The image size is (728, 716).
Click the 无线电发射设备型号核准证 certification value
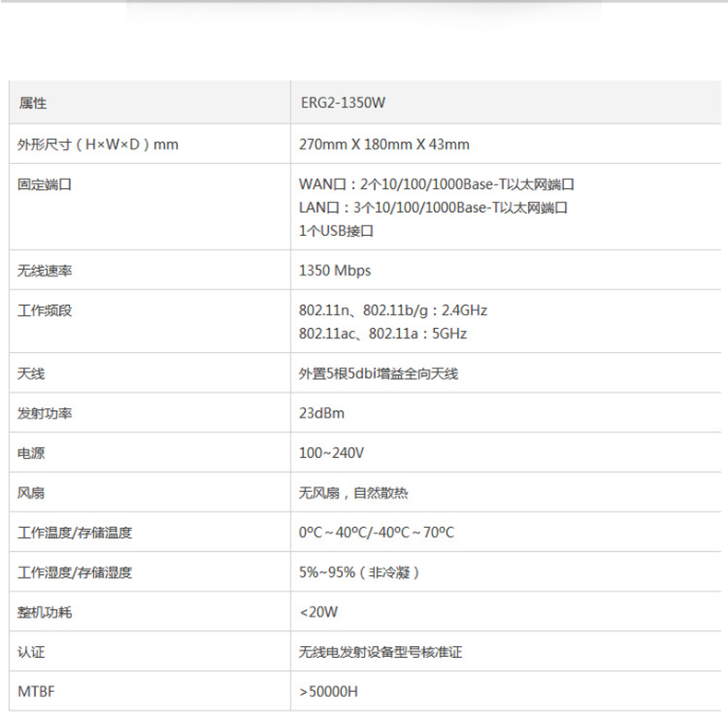(x=381, y=652)
